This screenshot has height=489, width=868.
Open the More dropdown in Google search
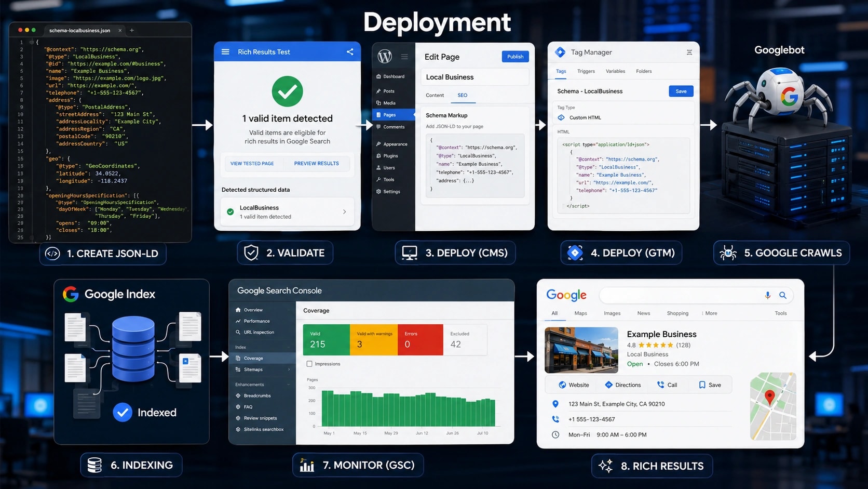click(x=710, y=313)
